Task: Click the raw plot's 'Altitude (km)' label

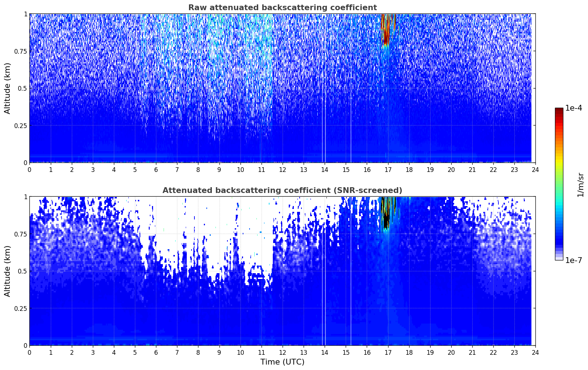Action: click(8, 88)
